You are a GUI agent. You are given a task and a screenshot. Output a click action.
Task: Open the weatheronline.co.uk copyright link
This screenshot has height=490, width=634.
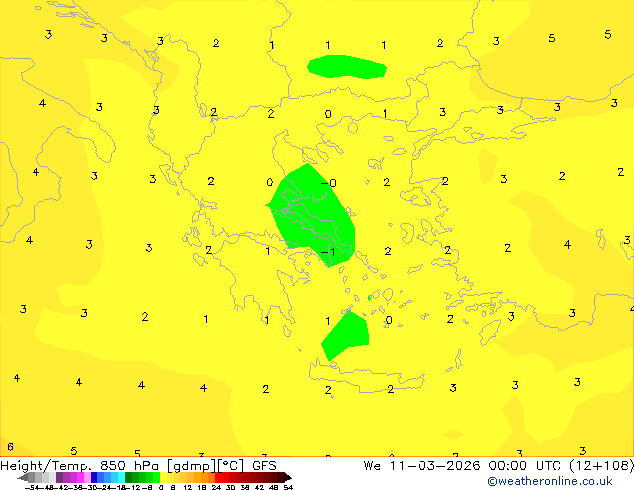coord(550,481)
